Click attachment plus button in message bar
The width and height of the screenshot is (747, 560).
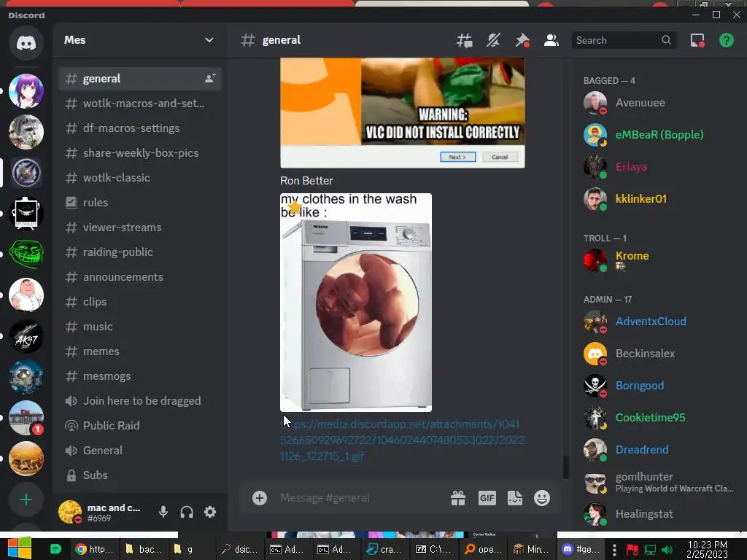tap(260, 498)
